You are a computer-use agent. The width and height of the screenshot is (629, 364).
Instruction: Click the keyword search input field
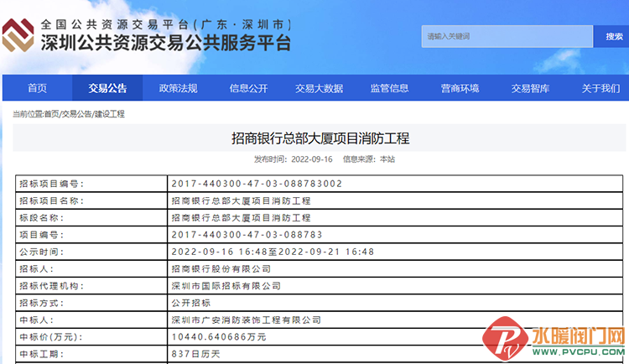(x=507, y=37)
